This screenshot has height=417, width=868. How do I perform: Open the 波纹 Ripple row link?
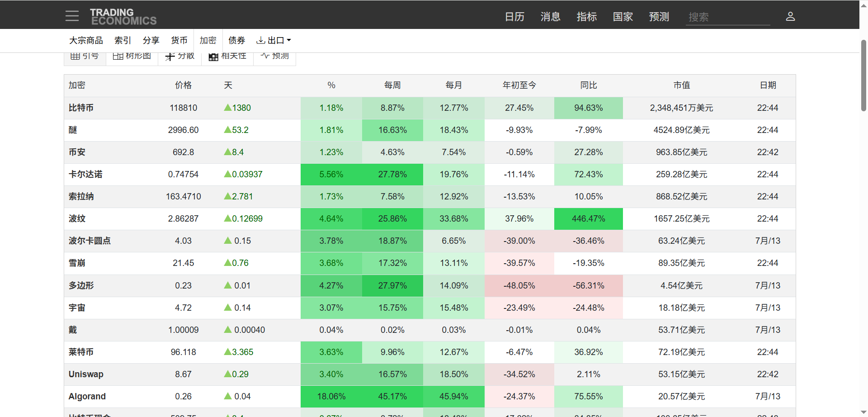click(77, 218)
